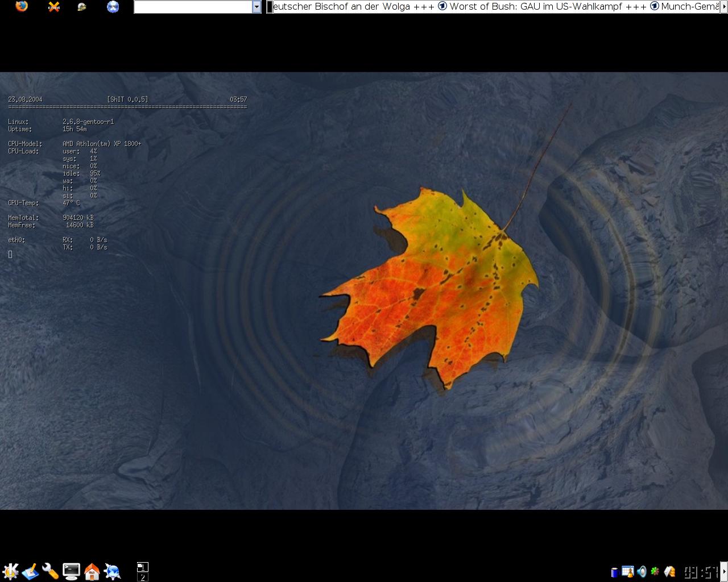This screenshot has width=728, height=582.
Task: Click the launcher icon right of X-Chat
Action: 82,7
